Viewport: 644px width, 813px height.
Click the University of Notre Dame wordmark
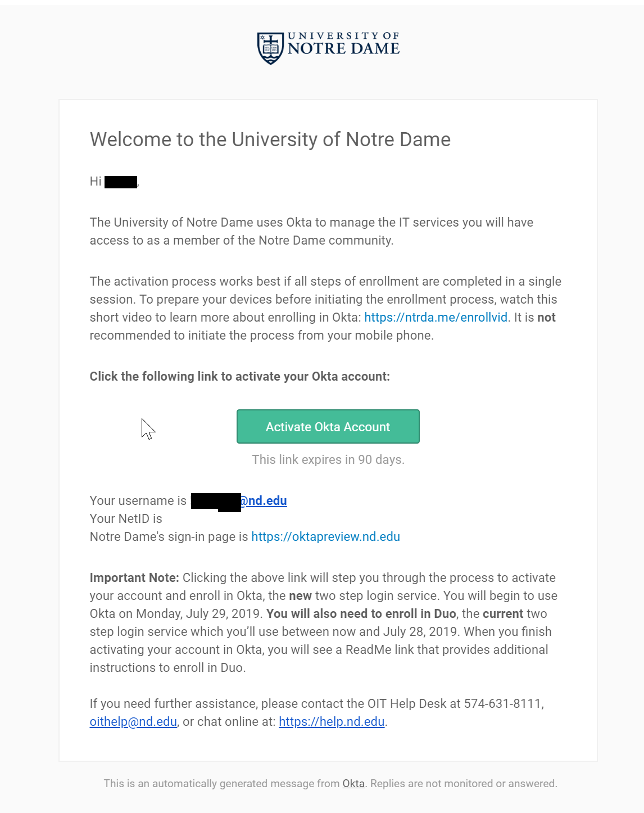coord(343,44)
